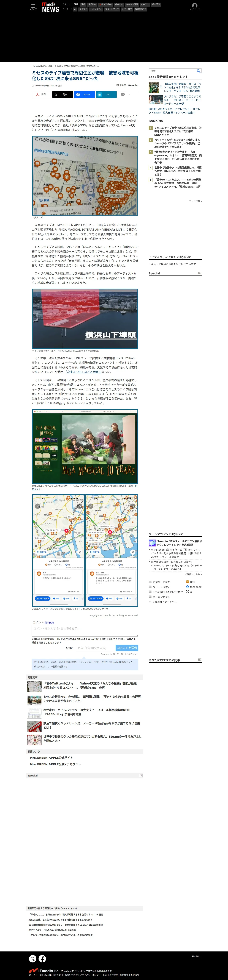Open the HPC・量子 corner tag
The height and width of the screenshot is (980, 228).
click(127, 9)
